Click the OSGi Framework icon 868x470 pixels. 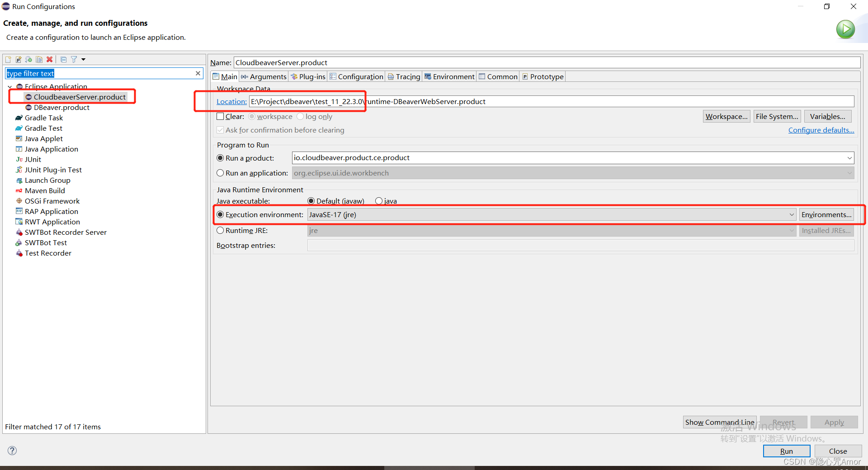[x=19, y=201]
